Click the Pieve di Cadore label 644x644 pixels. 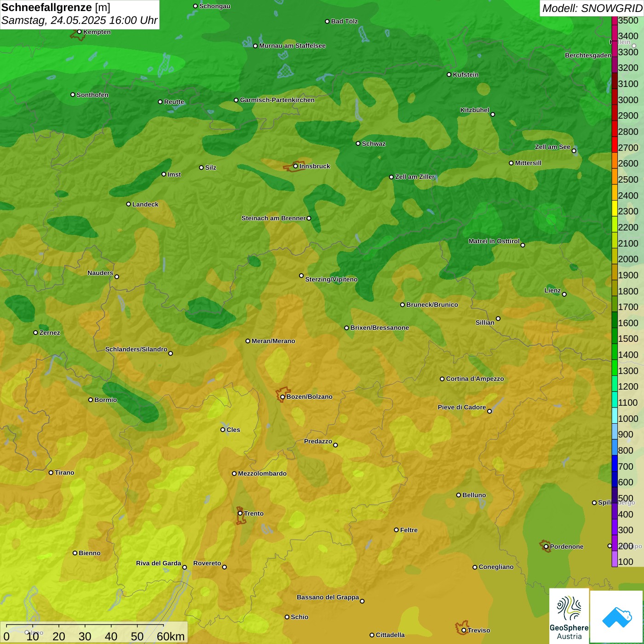[462, 407]
